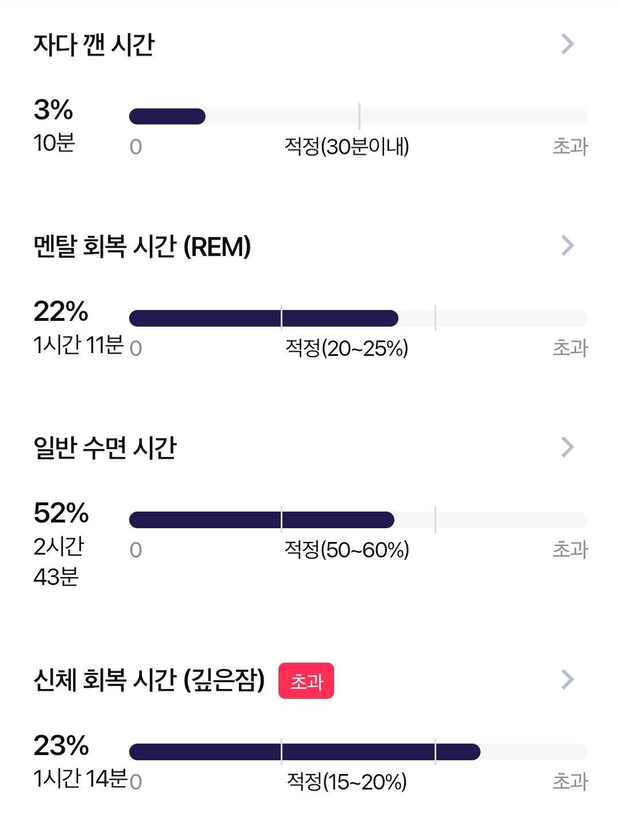
Task: Tap the 22% REM percentage value
Action: (x=61, y=311)
